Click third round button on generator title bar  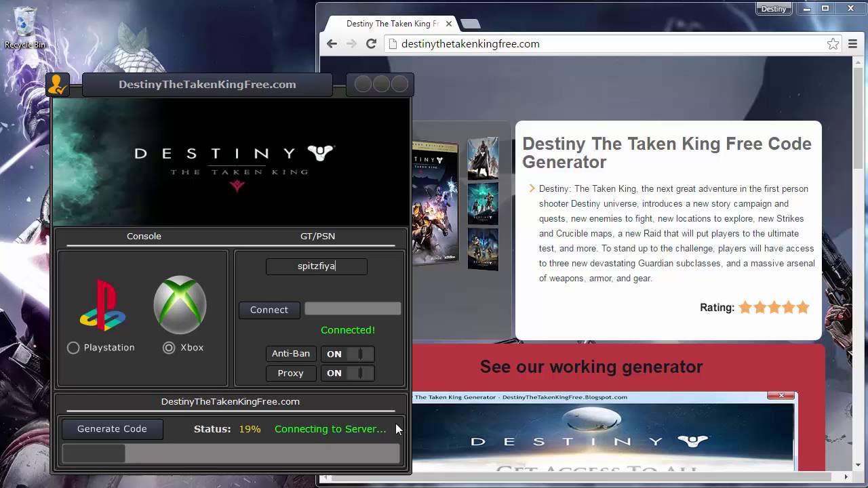pos(399,84)
